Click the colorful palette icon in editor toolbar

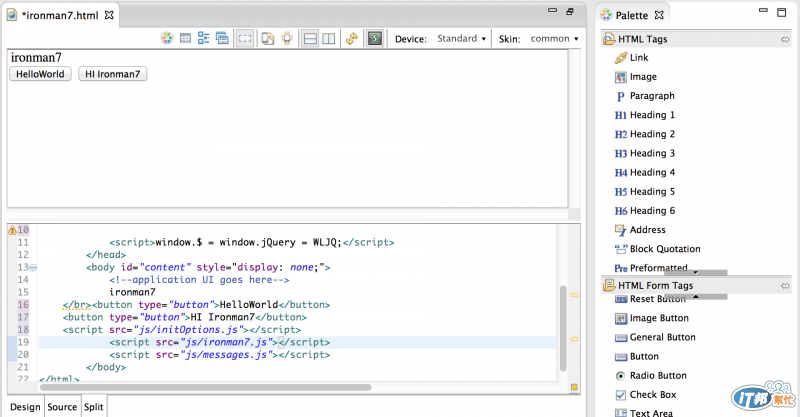click(x=167, y=38)
